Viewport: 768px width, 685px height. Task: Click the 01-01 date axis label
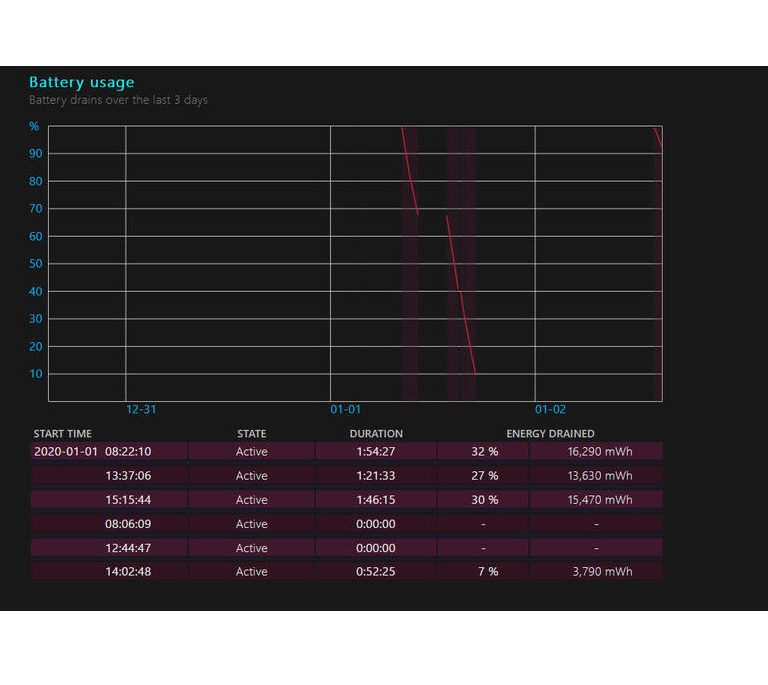pyautogui.click(x=345, y=409)
